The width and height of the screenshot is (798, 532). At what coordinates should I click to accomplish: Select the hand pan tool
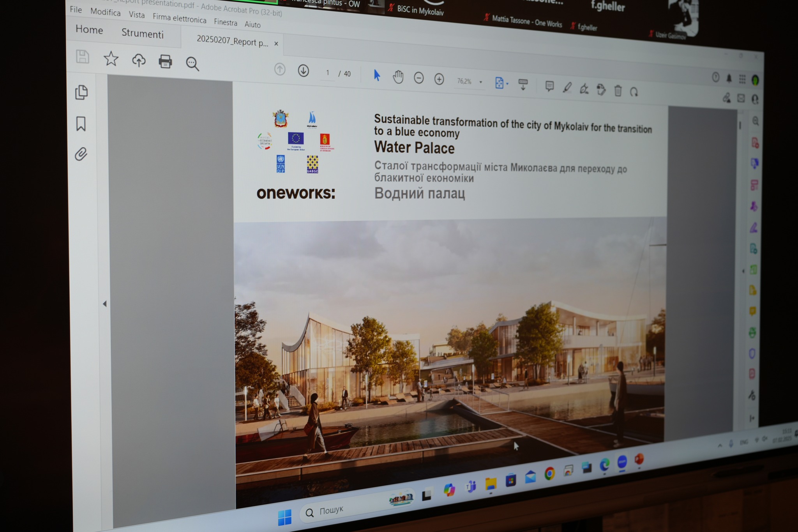(x=398, y=77)
